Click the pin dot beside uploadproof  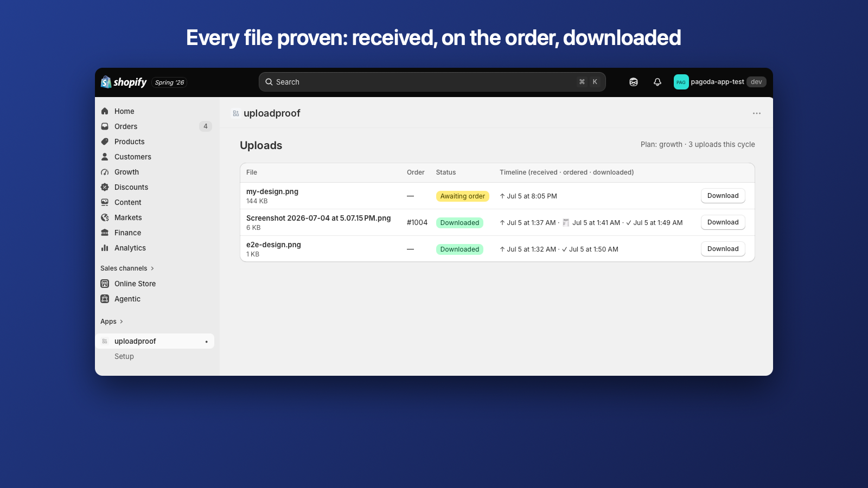tap(207, 342)
